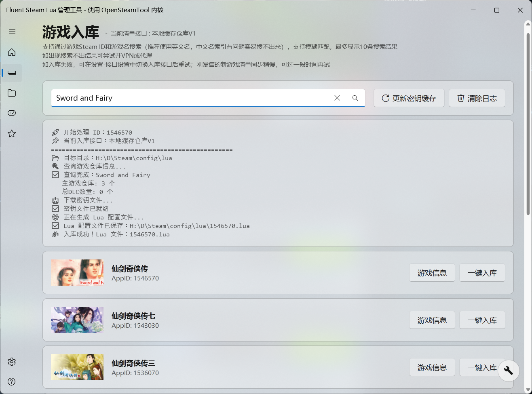Maximize the Fluent Steam Lua window
Image resolution: width=532 pixels, height=394 pixels.
pos(497,10)
